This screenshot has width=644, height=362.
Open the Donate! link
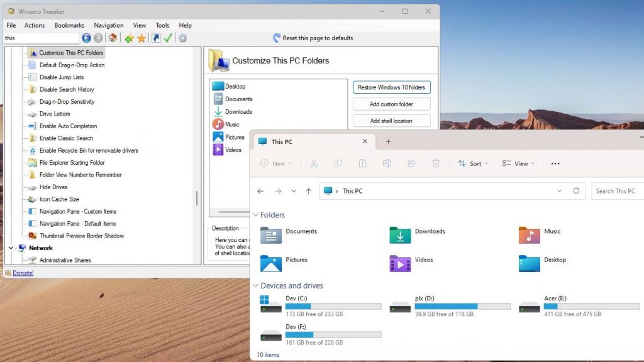23,273
